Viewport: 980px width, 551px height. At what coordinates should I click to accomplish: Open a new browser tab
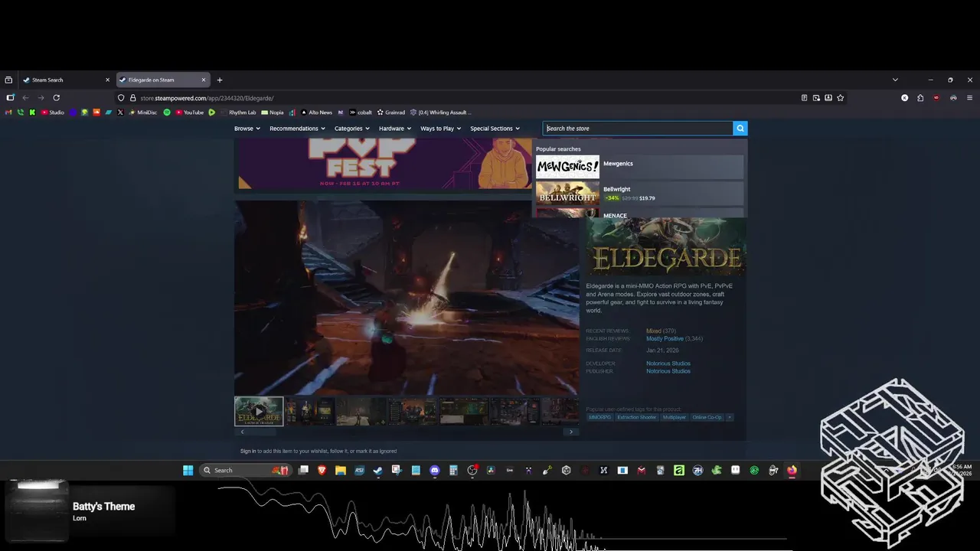220,80
